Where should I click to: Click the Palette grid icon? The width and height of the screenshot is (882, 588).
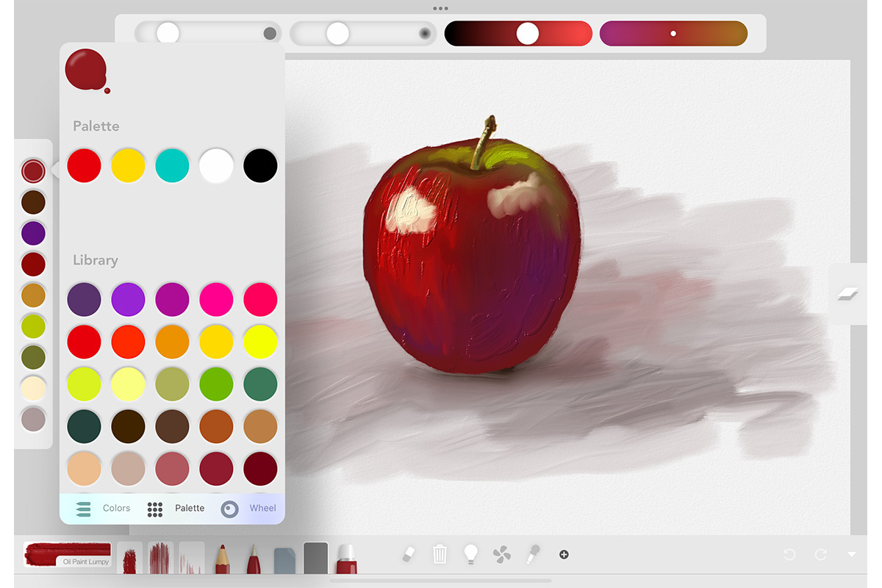(x=155, y=509)
